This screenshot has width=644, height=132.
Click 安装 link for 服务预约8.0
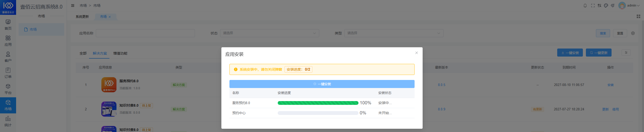pyautogui.click(x=611, y=85)
